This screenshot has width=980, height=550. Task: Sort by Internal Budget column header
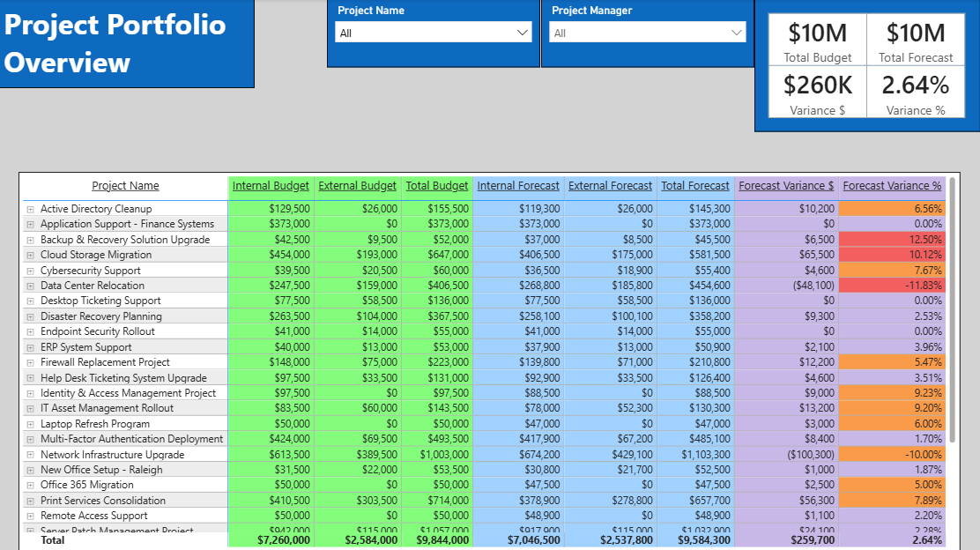[271, 186]
